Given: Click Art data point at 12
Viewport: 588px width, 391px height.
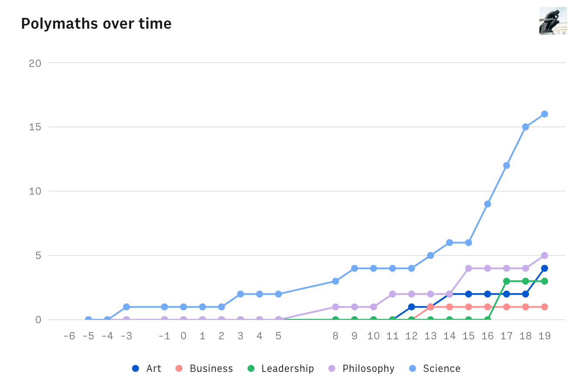Looking at the screenshot, I should [x=411, y=307].
